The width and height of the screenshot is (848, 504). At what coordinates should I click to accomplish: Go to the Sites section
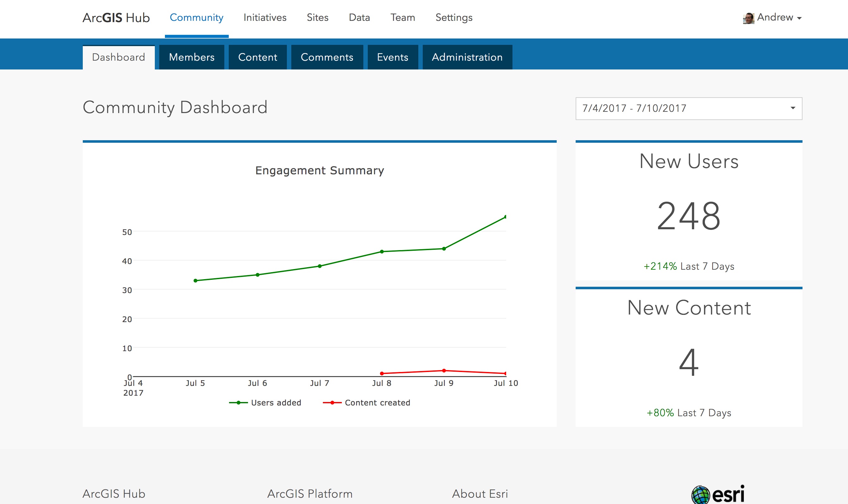(317, 18)
